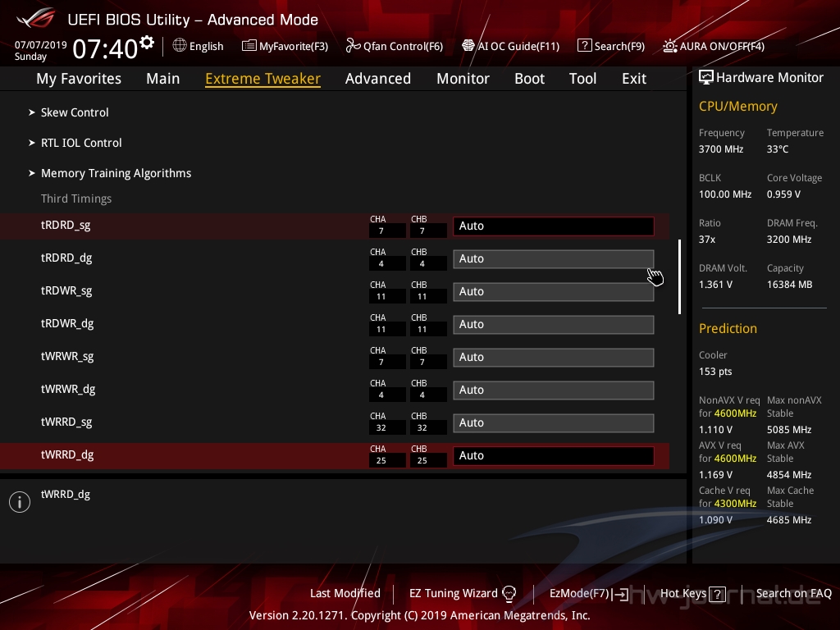The image size is (840, 630).
Task: Click the ROG logo icon
Action: click(35, 18)
